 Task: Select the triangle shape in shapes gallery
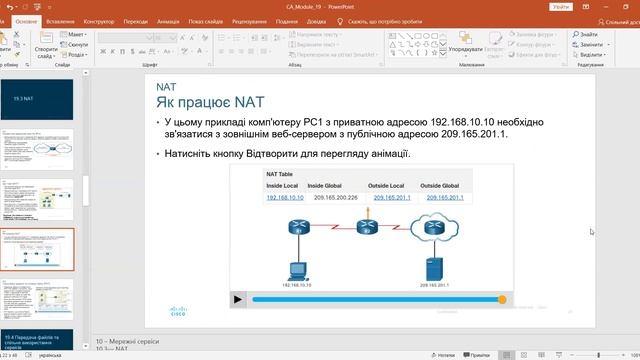click(392, 44)
